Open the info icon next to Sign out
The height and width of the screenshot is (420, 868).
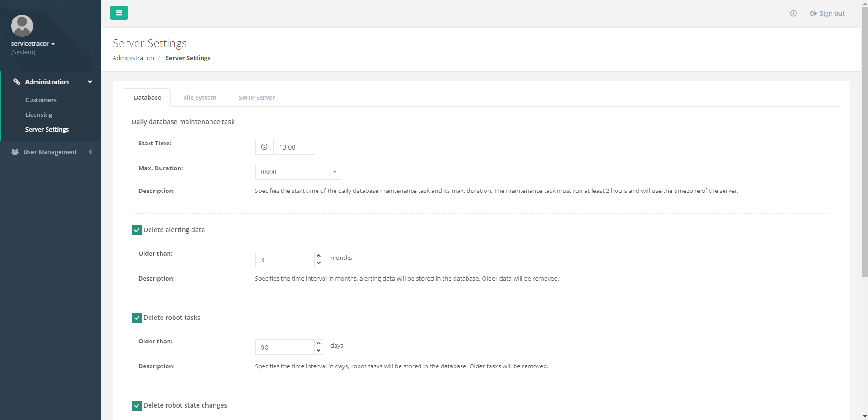pyautogui.click(x=793, y=13)
